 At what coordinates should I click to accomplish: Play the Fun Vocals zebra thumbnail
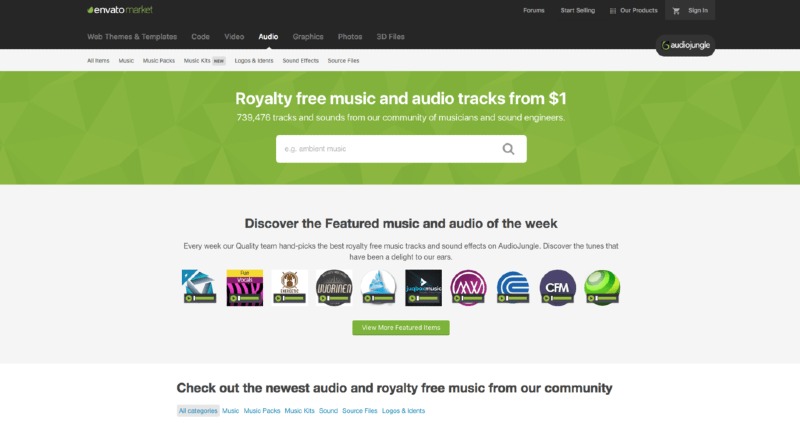pos(245,288)
